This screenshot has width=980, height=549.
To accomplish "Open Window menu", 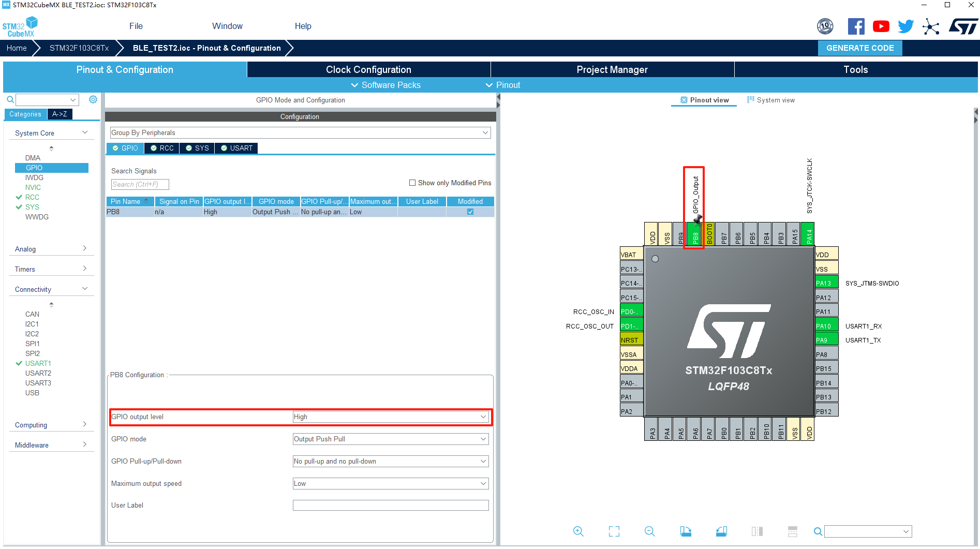I will pyautogui.click(x=227, y=26).
